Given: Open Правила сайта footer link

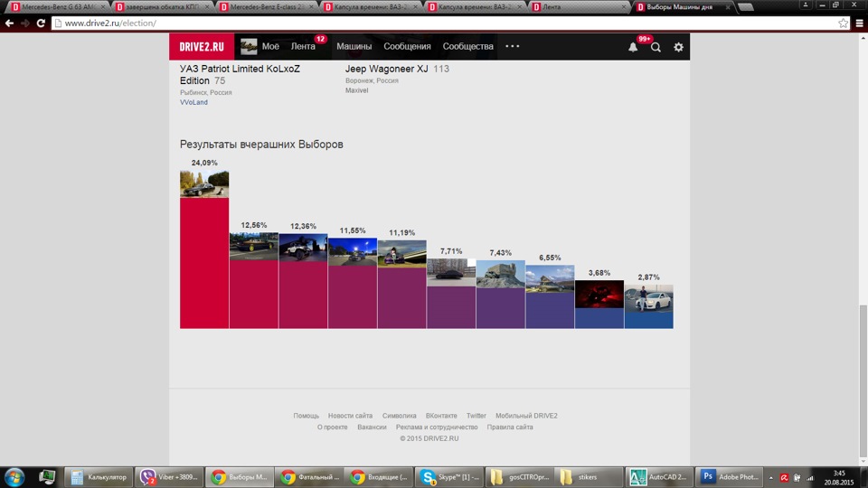Looking at the screenshot, I should (x=510, y=427).
